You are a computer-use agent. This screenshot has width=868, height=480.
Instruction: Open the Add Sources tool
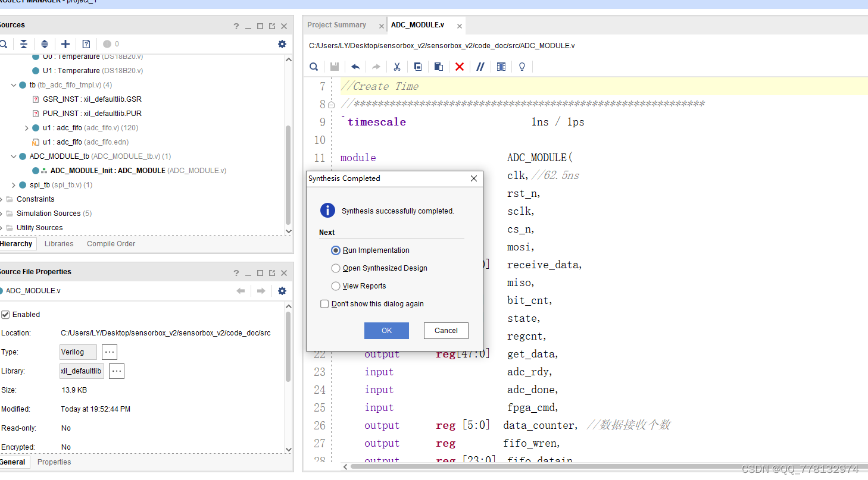pyautogui.click(x=65, y=44)
